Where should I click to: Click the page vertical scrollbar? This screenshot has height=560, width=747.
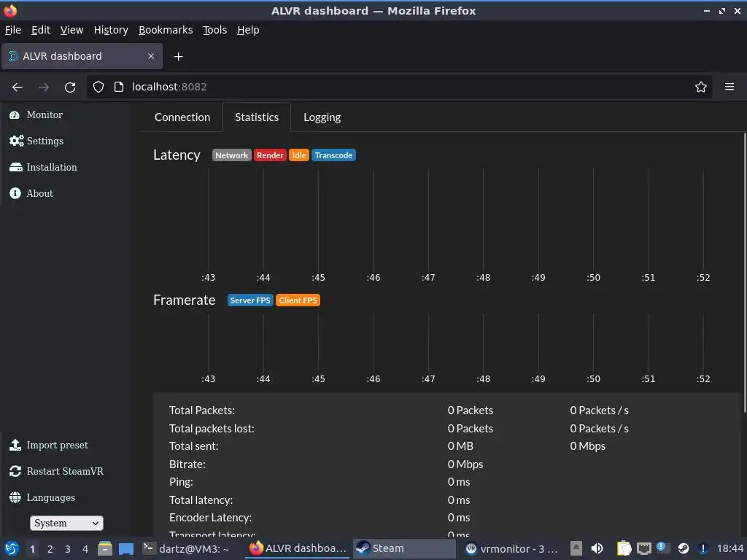pos(744,273)
